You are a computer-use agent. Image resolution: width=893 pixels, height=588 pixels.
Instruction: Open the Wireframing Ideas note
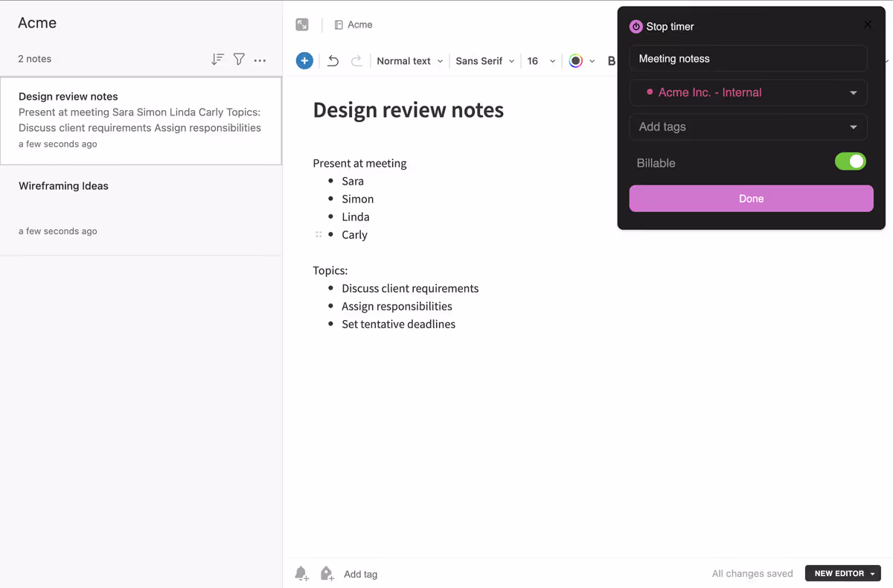tap(141, 210)
